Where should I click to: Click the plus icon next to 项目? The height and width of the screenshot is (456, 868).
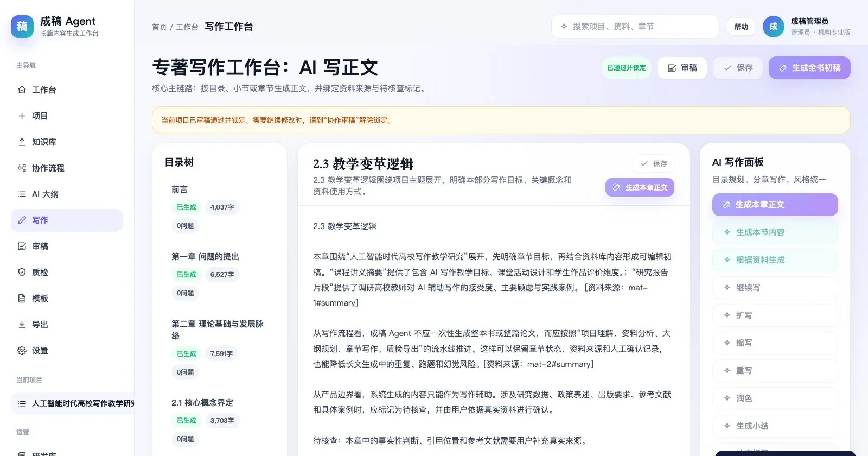pos(22,116)
